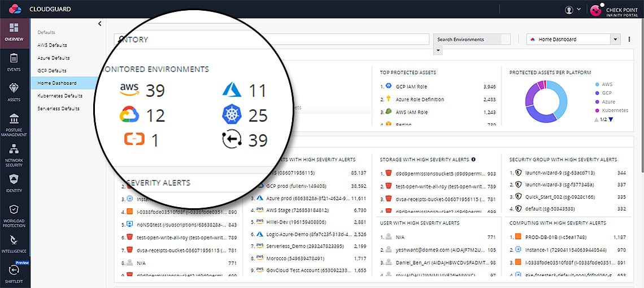The image size is (644, 288).
Task: Go to next legend page arrow
Action: point(611,119)
